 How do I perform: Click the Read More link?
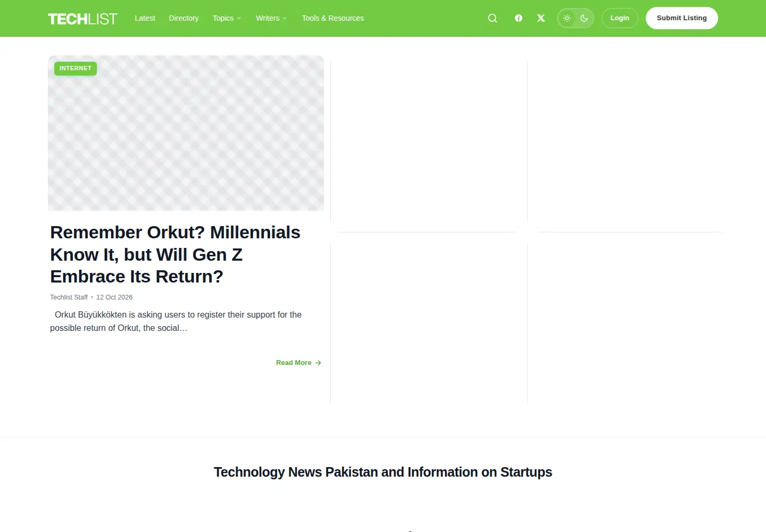[x=298, y=363]
